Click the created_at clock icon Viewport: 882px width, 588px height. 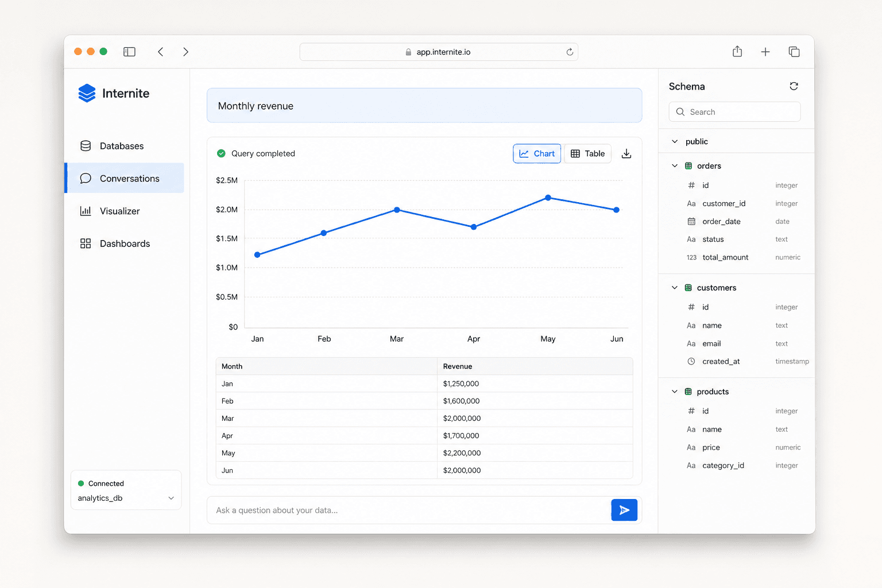point(691,361)
